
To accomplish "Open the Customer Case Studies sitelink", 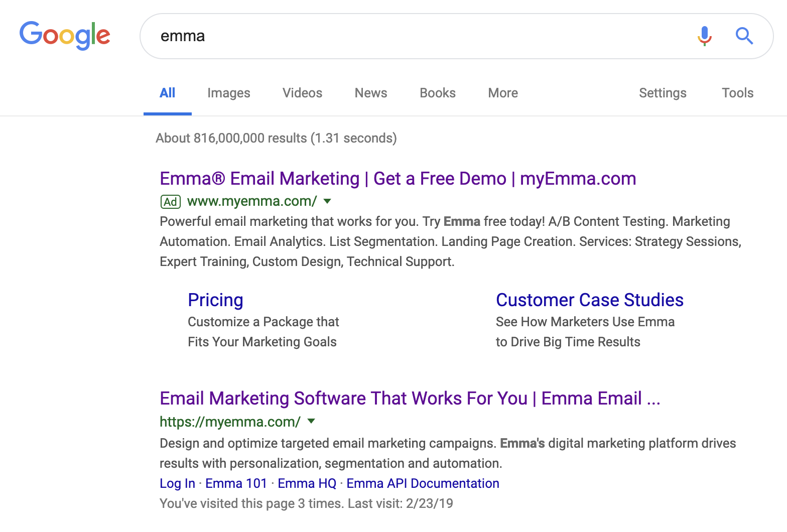I will coord(590,300).
